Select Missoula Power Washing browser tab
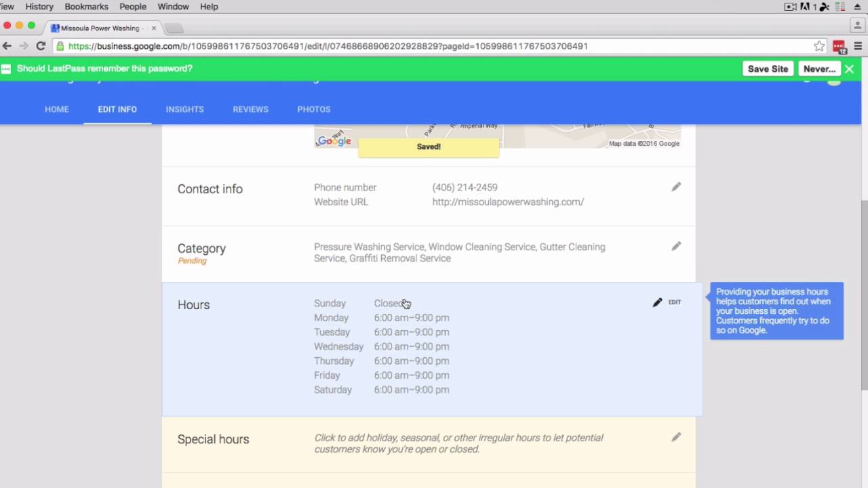 [100, 28]
